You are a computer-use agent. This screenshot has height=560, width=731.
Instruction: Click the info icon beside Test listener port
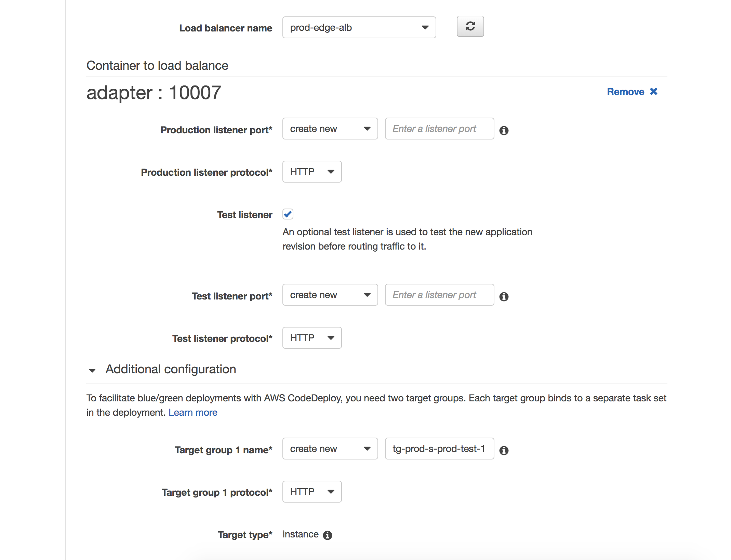point(504,296)
